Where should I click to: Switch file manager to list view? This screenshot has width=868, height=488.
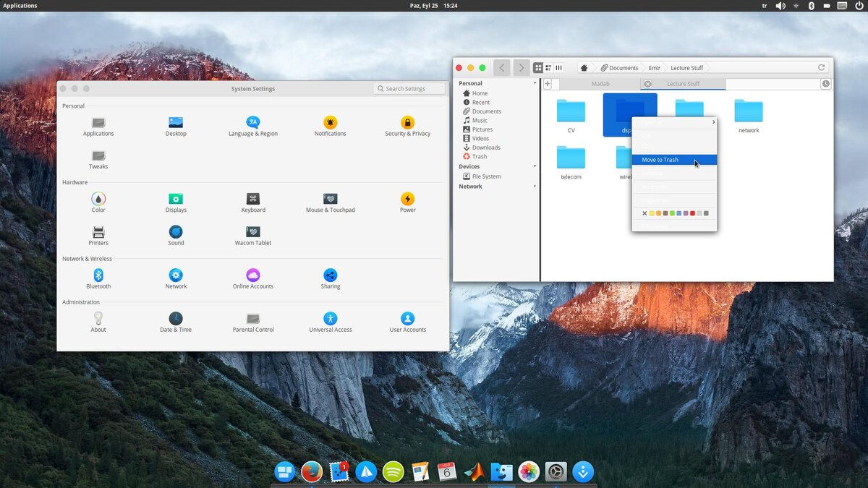[548, 68]
